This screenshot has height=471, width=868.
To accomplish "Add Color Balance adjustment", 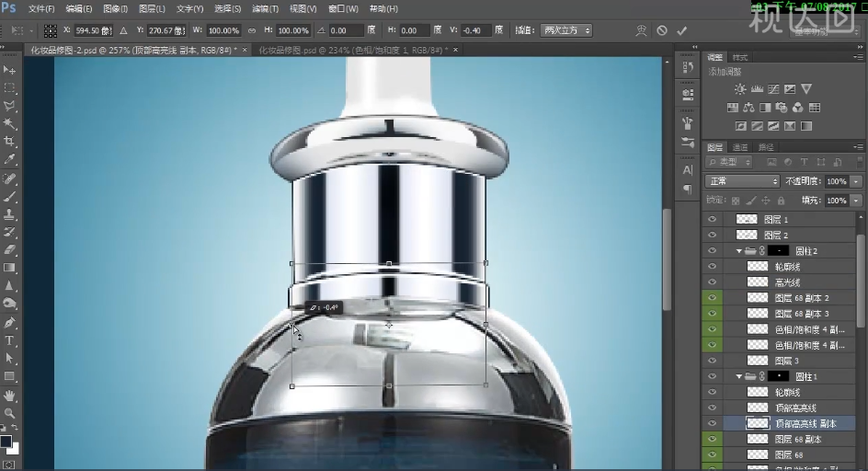I will coord(749,108).
